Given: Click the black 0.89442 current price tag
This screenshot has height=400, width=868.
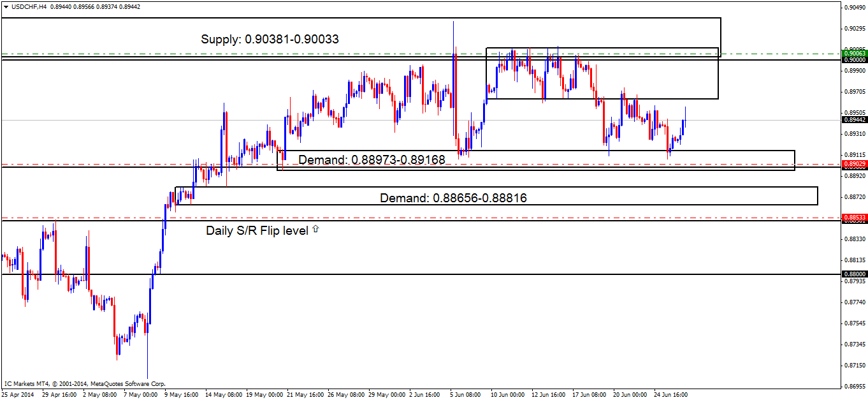Looking at the screenshot, I should coord(854,120).
